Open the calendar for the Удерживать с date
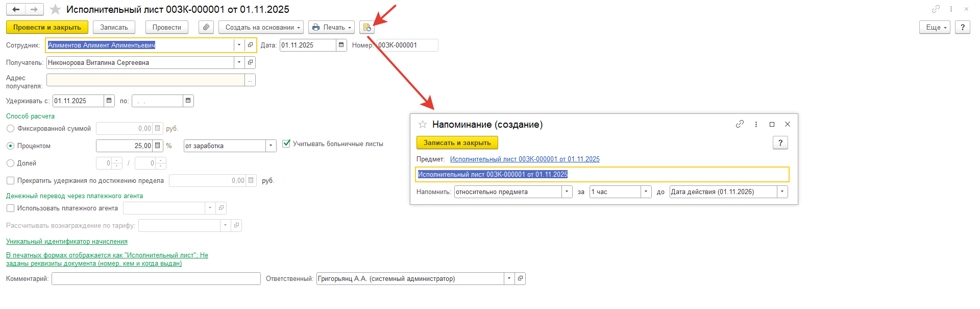 click(109, 101)
